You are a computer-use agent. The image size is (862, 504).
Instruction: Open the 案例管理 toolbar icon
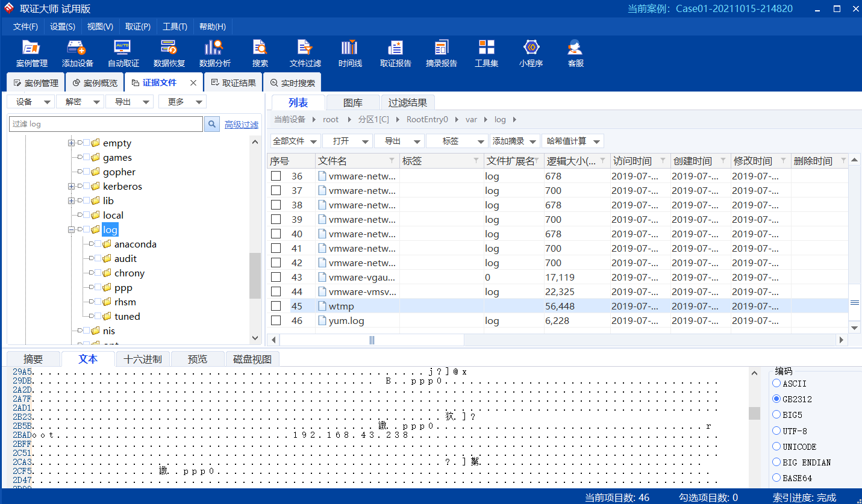31,54
